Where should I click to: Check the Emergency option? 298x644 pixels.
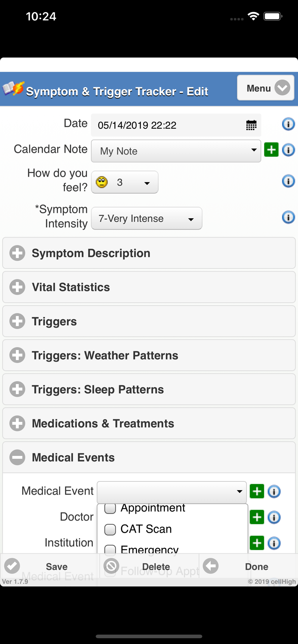point(110,549)
